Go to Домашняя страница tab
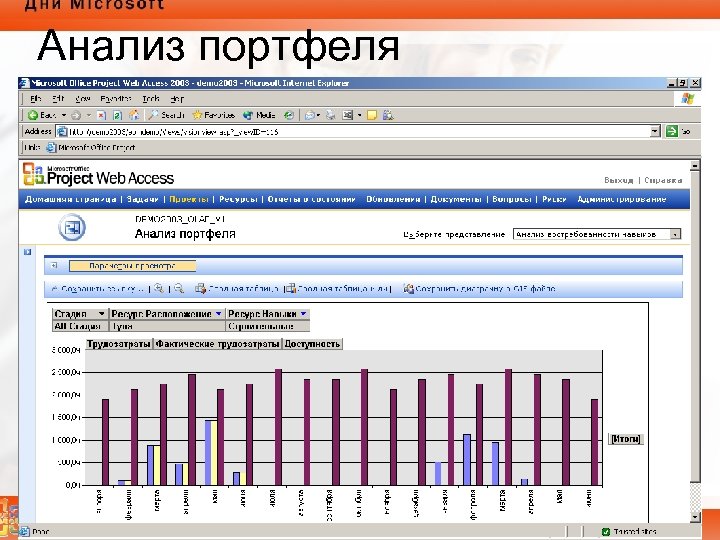720x540 pixels. [71, 199]
